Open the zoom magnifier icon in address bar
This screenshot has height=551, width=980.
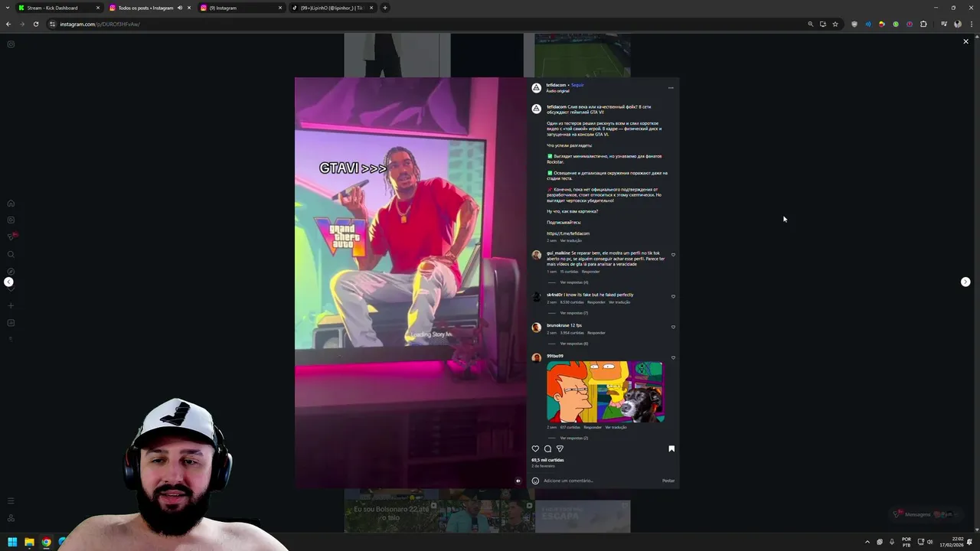coord(810,24)
